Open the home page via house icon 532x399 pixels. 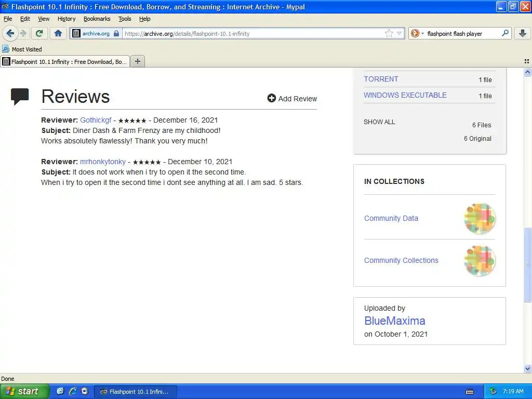(58, 33)
